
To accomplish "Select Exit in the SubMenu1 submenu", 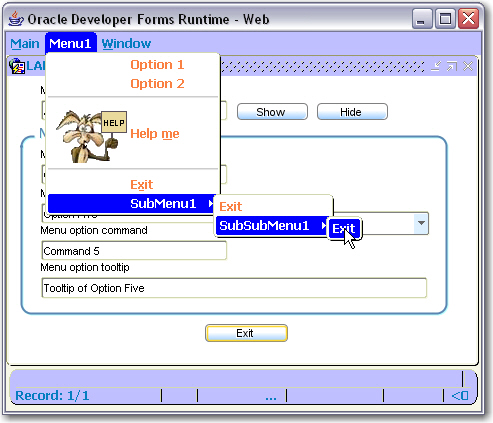I will coord(273,207).
